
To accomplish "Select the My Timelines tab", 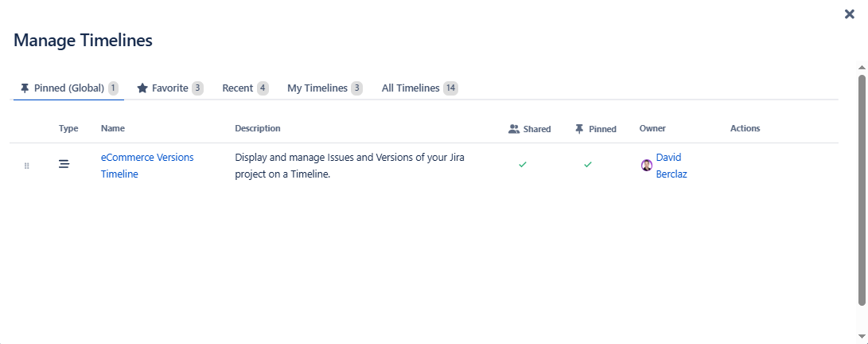I will 325,88.
